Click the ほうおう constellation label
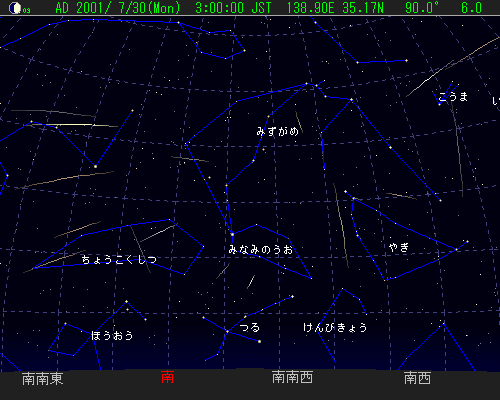The width and height of the screenshot is (500, 400). 112,335
